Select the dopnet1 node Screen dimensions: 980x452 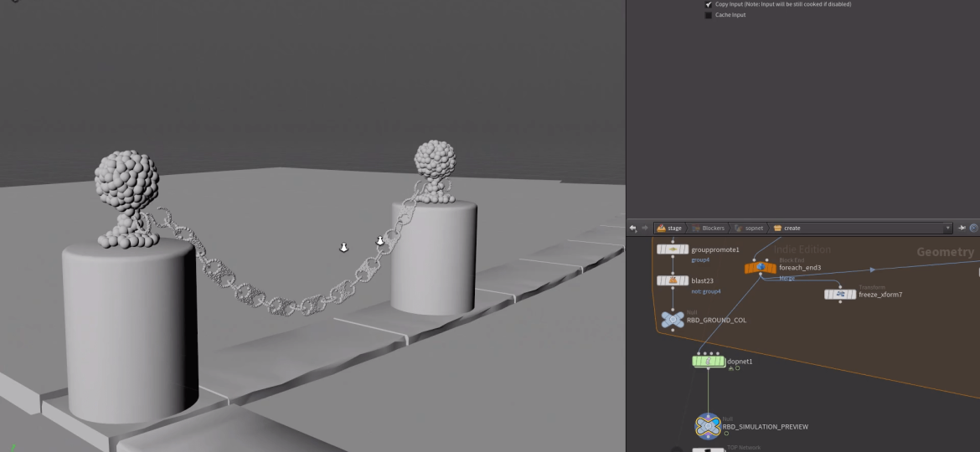pos(709,361)
